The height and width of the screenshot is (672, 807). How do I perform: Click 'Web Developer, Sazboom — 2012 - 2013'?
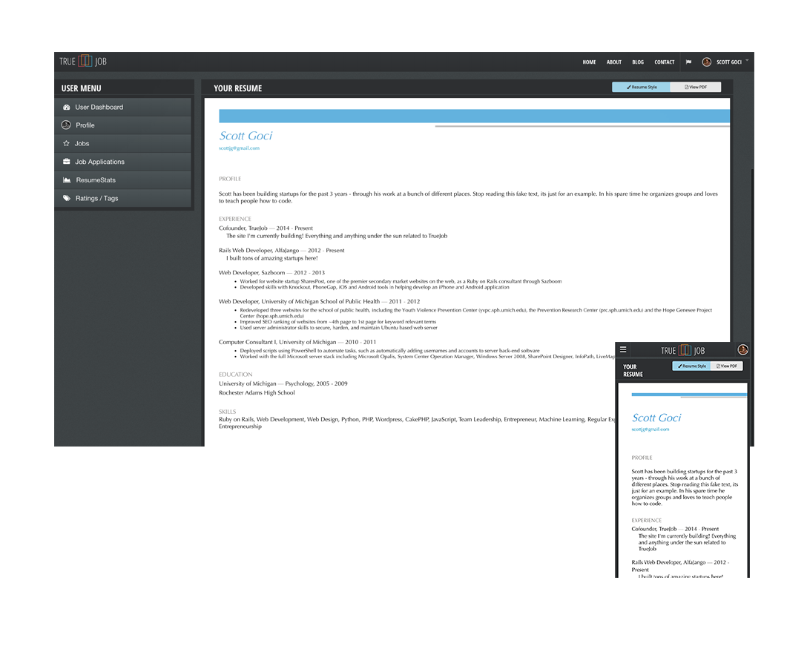pos(271,273)
